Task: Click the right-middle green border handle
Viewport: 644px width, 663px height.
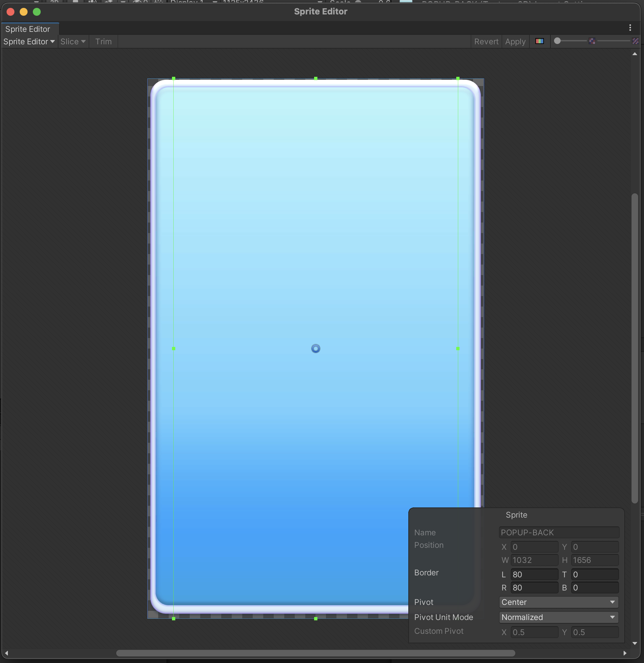Action: pos(458,349)
